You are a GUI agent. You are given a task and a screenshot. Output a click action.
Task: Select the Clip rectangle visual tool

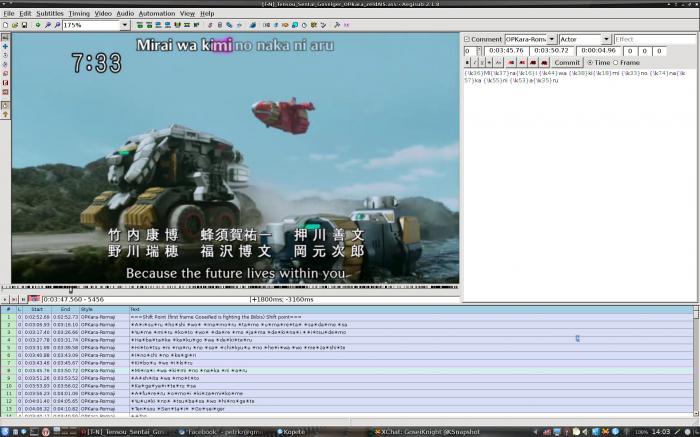5,83
